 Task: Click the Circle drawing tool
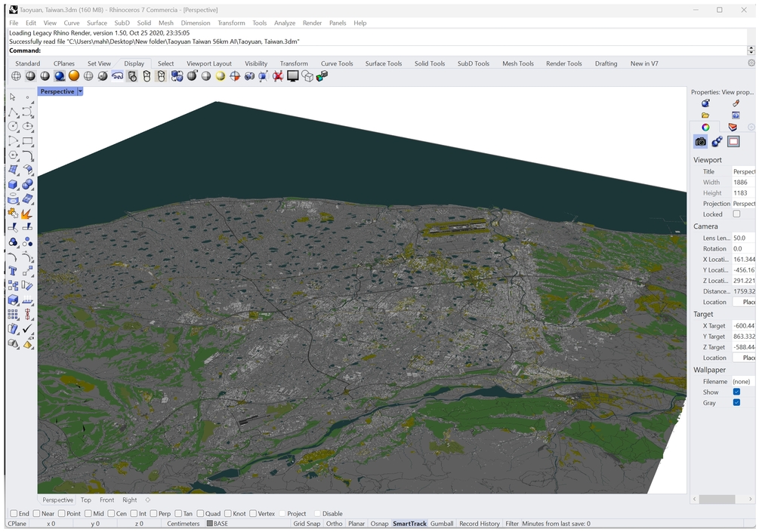[14, 127]
